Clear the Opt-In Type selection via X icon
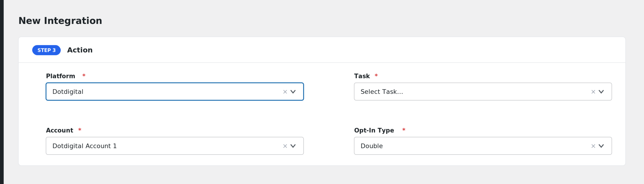Viewport: 644px width, 184px height. click(593, 146)
